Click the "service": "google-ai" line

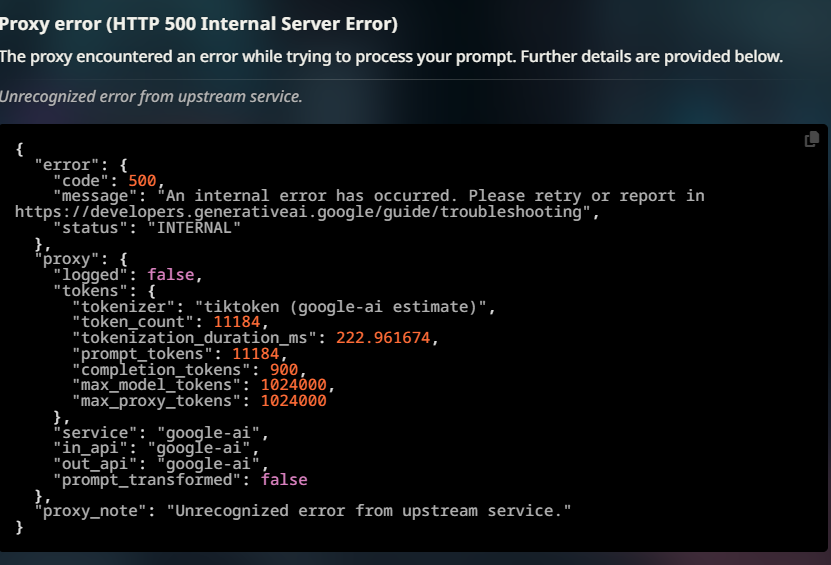[x=161, y=432]
